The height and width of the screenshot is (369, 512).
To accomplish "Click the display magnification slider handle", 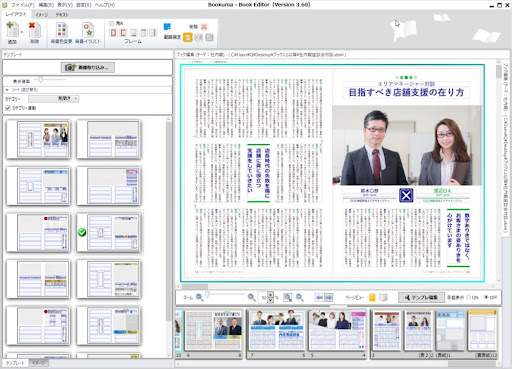I will pos(41,80).
